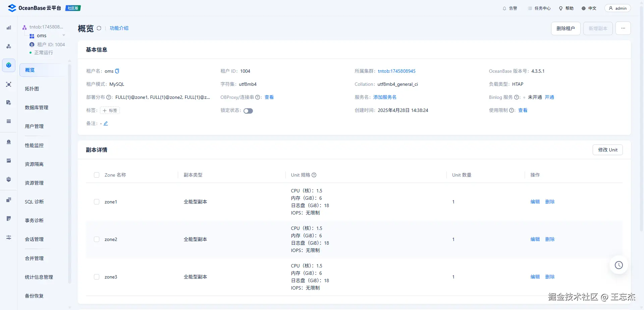
Task: Open 任务中心 in the top bar
Action: tap(539, 8)
